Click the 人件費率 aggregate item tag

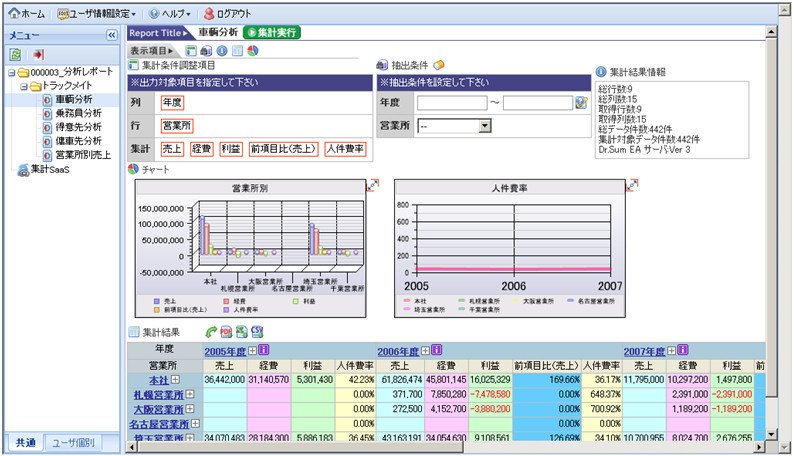(345, 149)
